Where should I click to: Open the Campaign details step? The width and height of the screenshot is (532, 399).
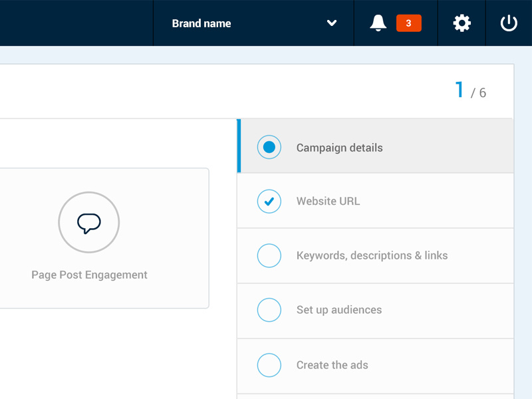click(x=375, y=146)
